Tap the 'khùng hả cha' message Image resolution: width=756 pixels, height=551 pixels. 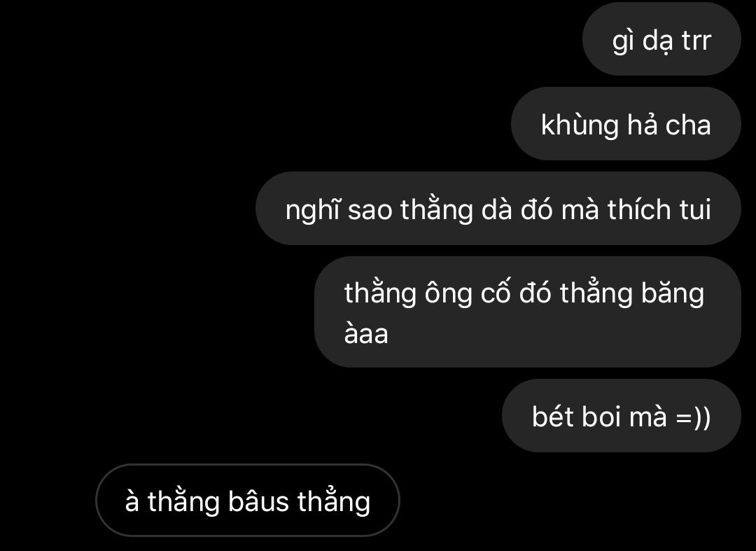626,124
